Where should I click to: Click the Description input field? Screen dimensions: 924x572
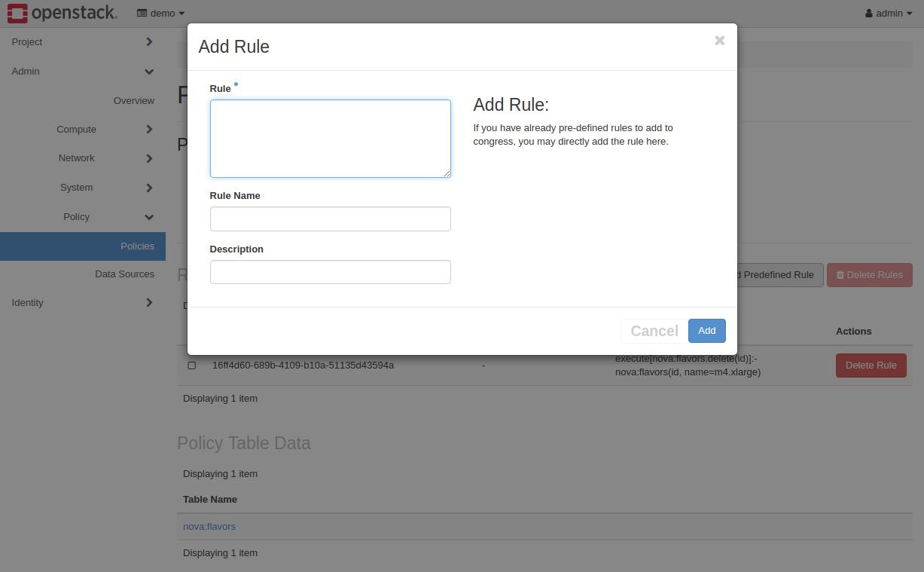click(x=331, y=272)
